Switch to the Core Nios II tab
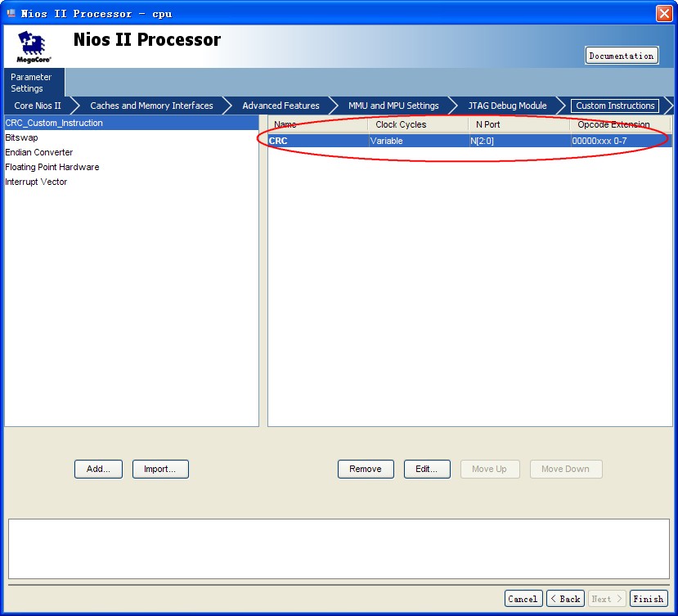 point(38,106)
